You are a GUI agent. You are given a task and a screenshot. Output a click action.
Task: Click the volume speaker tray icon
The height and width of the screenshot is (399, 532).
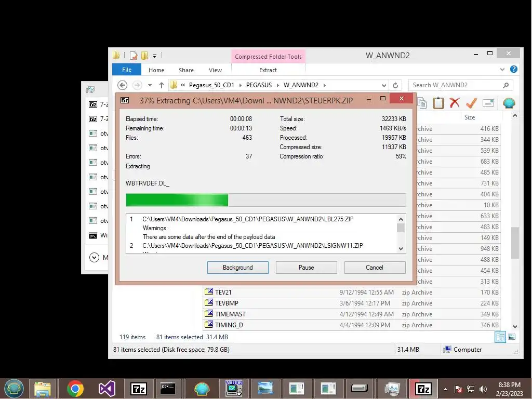pos(483,389)
